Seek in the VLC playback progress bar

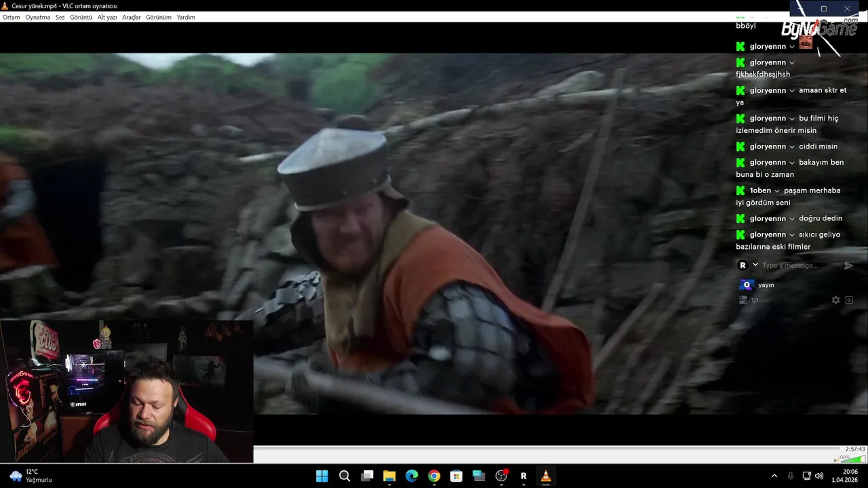click(547, 448)
